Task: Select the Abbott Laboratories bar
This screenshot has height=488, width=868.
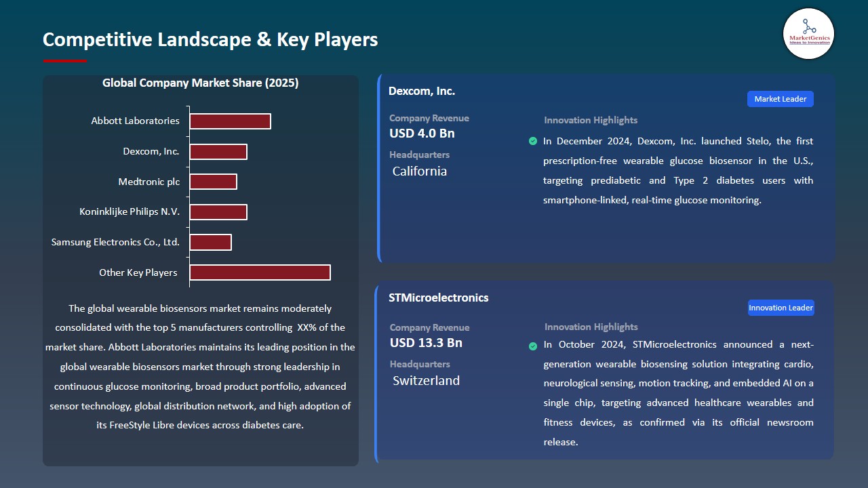Action: 230,121
